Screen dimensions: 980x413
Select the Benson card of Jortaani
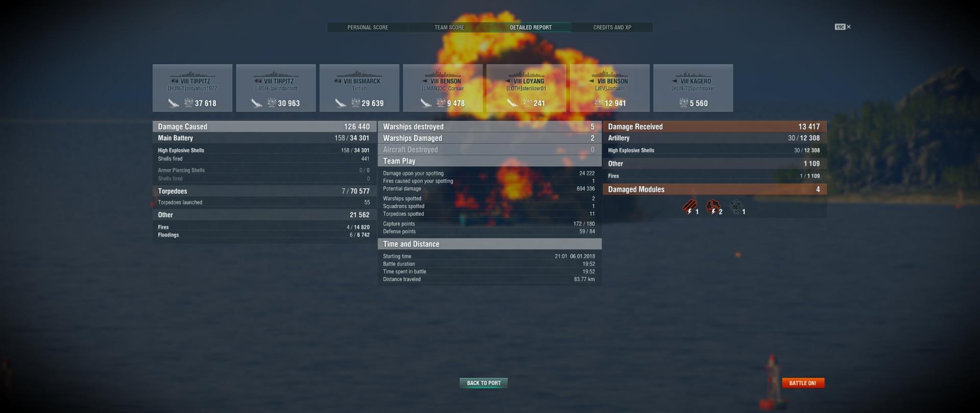tap(610, 88)
